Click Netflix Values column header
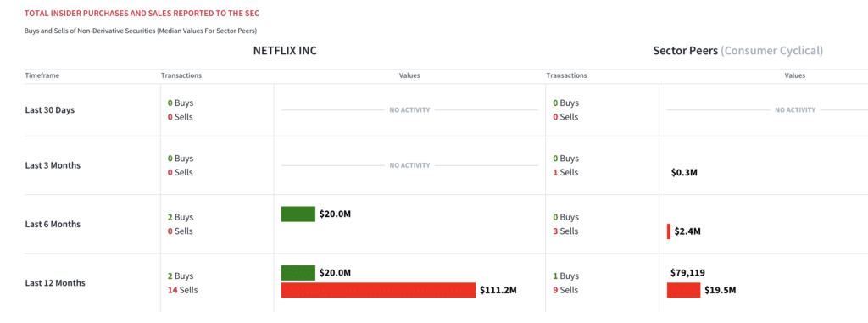Screen dimensions: 868x323 coord(409,75)
